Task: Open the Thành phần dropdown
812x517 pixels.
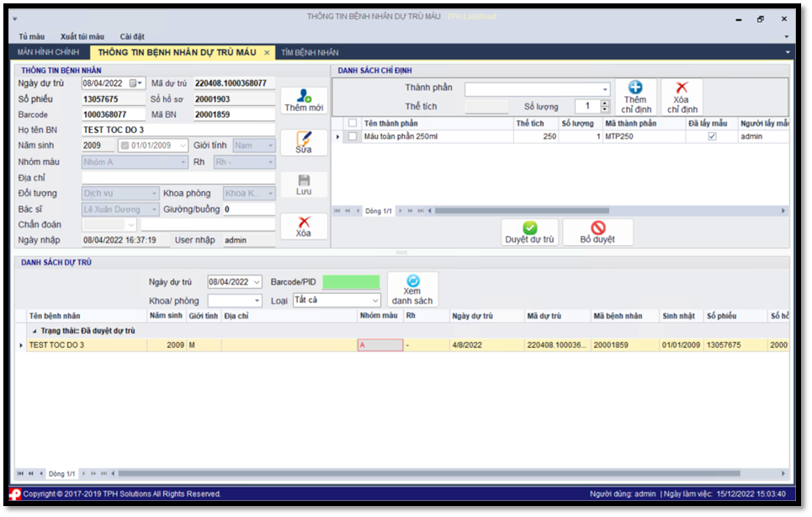Action: tap(604, 90)
